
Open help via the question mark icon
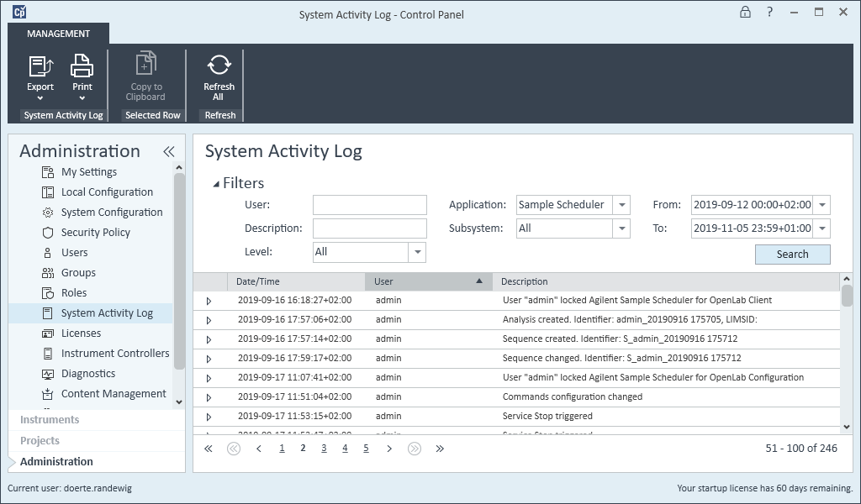769,13
